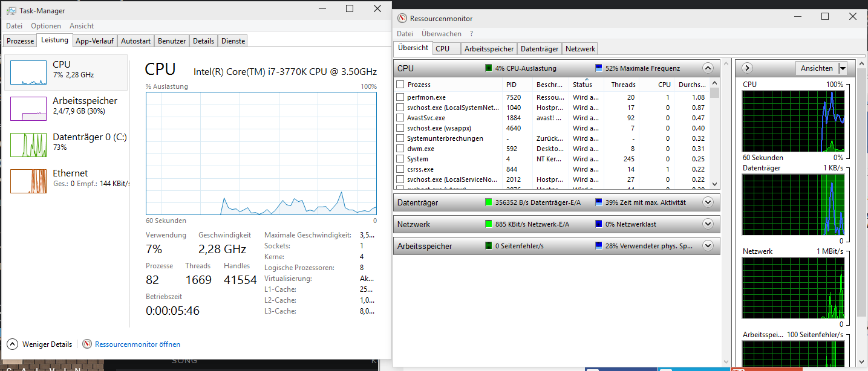The width and height of the screenshot is (868, 371).
Task: Collapse the graph pane with arrow button
Action: [x=747, y=68]
